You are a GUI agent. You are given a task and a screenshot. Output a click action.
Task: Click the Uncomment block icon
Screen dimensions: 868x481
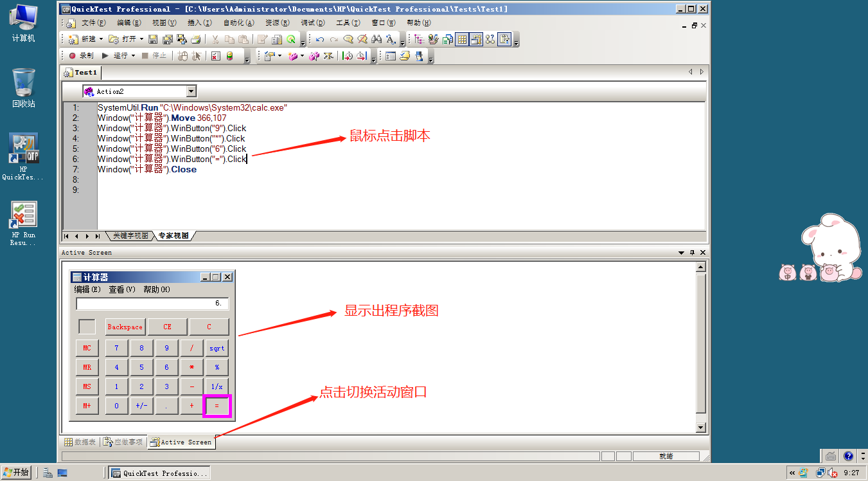362,39
